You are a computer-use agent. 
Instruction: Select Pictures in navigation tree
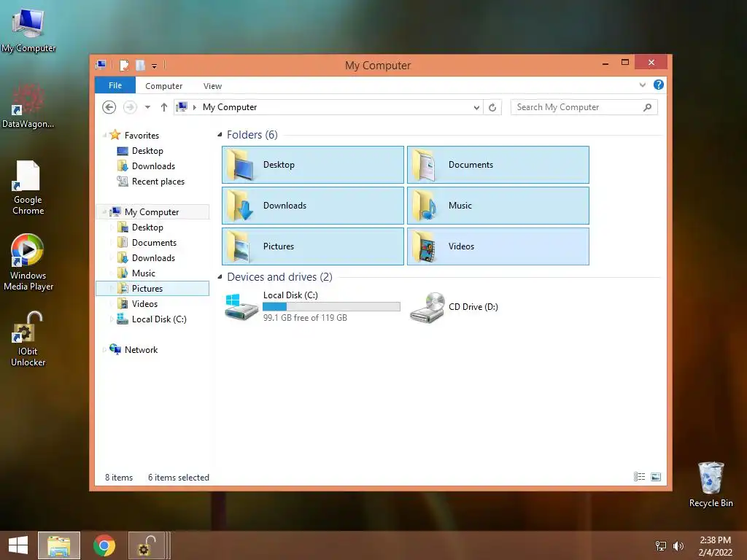pos(152,289)
